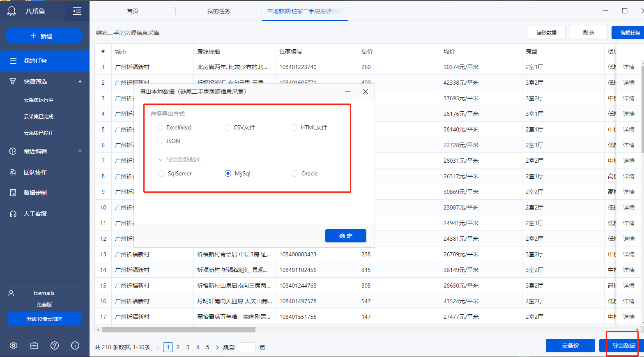Collapse the 导出到数据库 section

(161, 159)
